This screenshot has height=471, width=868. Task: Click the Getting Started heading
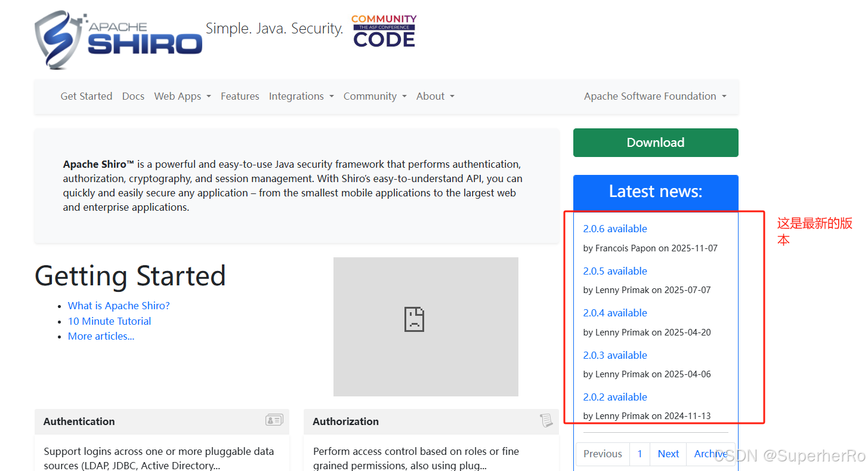(130, 276)
